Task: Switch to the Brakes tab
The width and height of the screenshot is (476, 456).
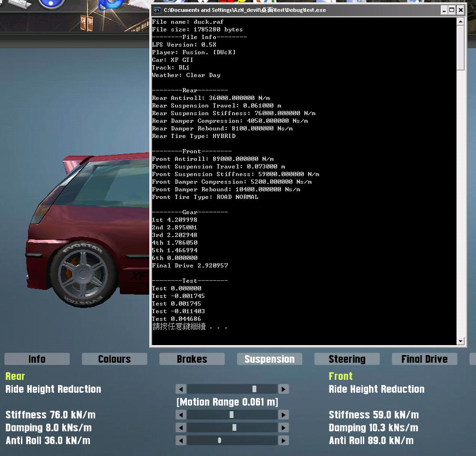Action: [x=192, y=359]
